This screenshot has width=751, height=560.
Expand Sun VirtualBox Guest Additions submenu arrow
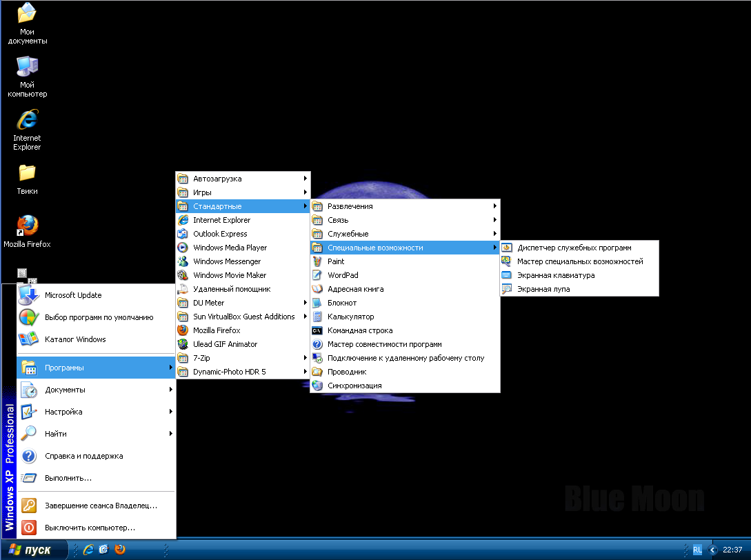coord(305,316)
